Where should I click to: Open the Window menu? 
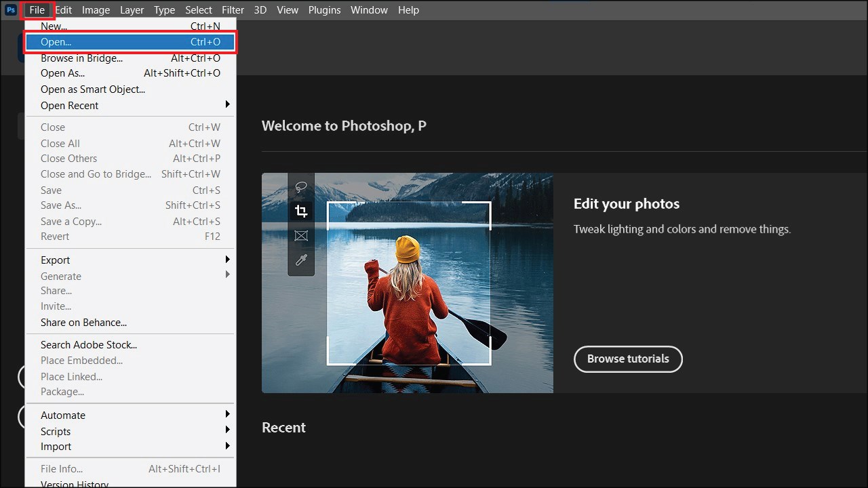pyautogui.click(x=369, y=9)
